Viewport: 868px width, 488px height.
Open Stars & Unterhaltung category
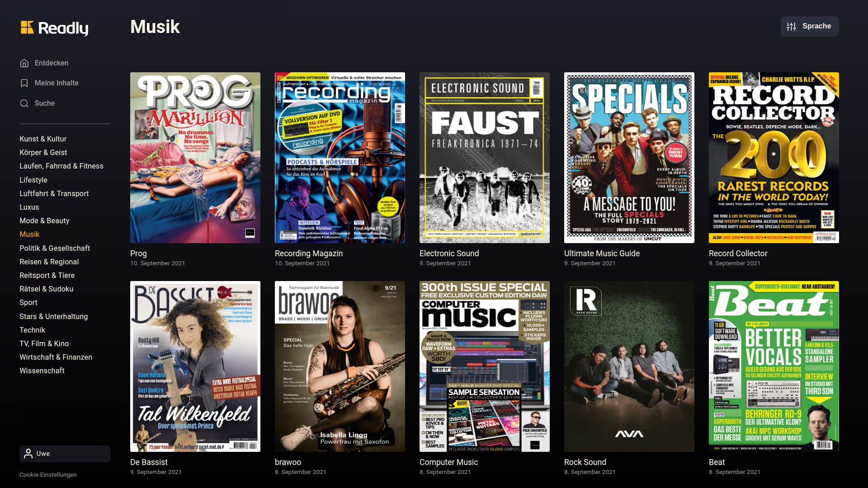(x=53, y=316)
